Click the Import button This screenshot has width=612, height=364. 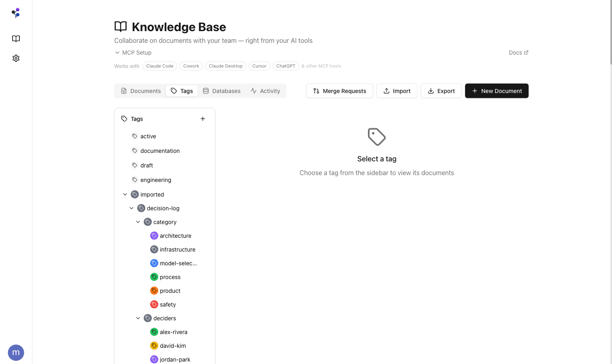point(397,91)
